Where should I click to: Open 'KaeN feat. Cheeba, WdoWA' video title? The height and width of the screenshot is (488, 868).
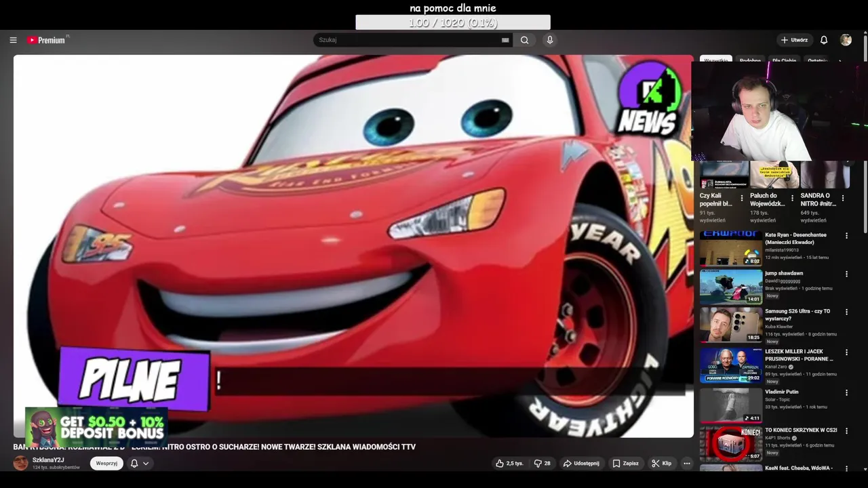point(799,468)
